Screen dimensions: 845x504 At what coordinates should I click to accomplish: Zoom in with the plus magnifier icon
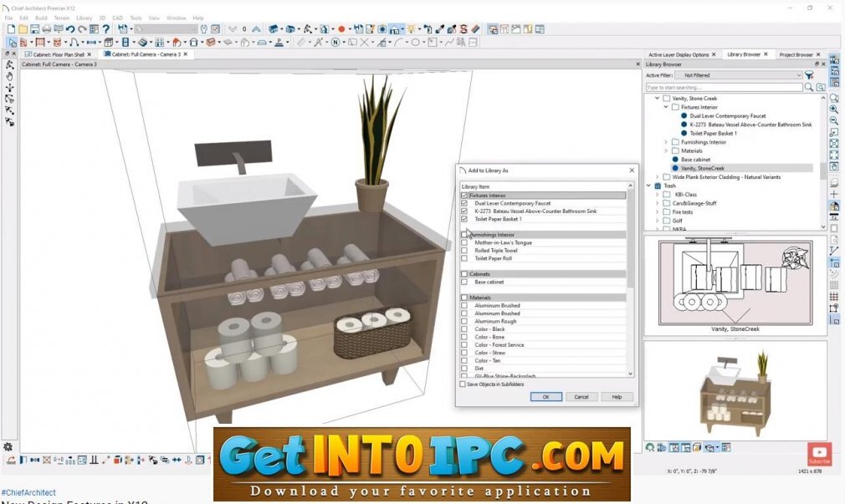click(x=833, y=109)
